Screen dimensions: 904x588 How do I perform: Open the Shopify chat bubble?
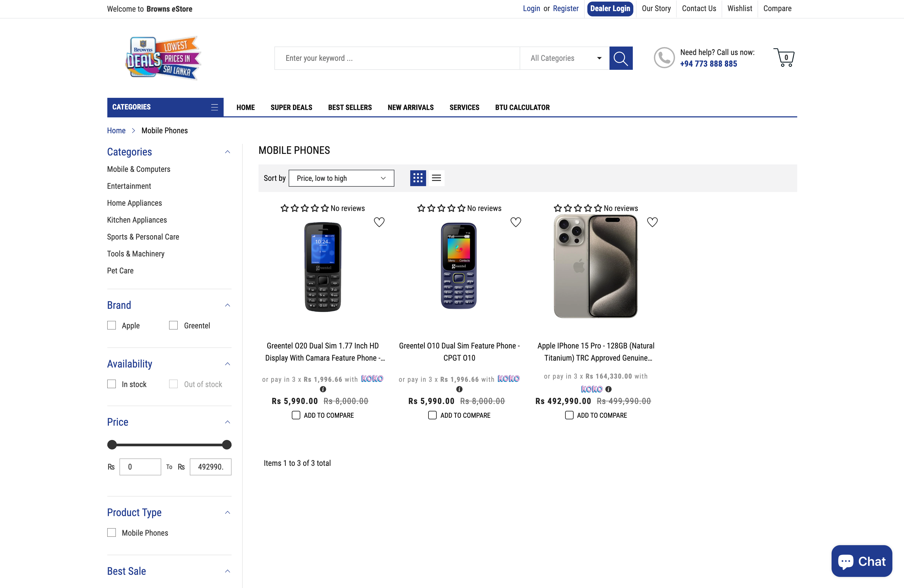[x=861, y=561]
